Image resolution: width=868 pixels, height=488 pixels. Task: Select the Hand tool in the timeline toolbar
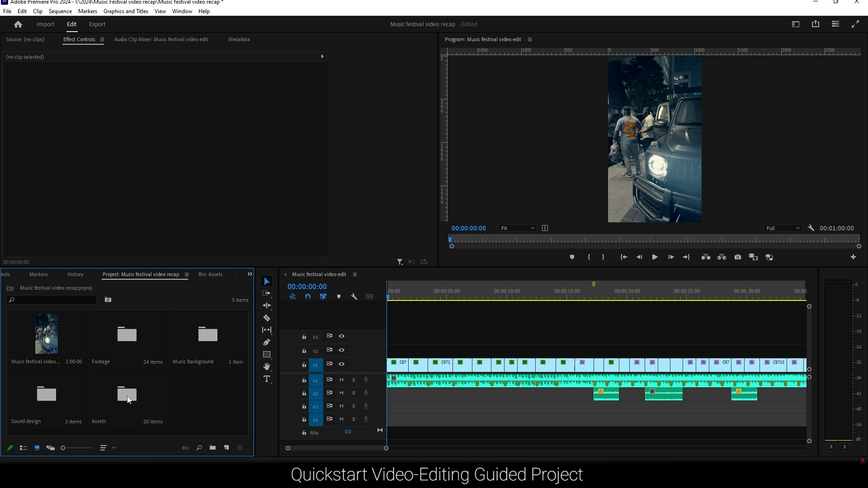pyautogui.click(x=267, y=366)
